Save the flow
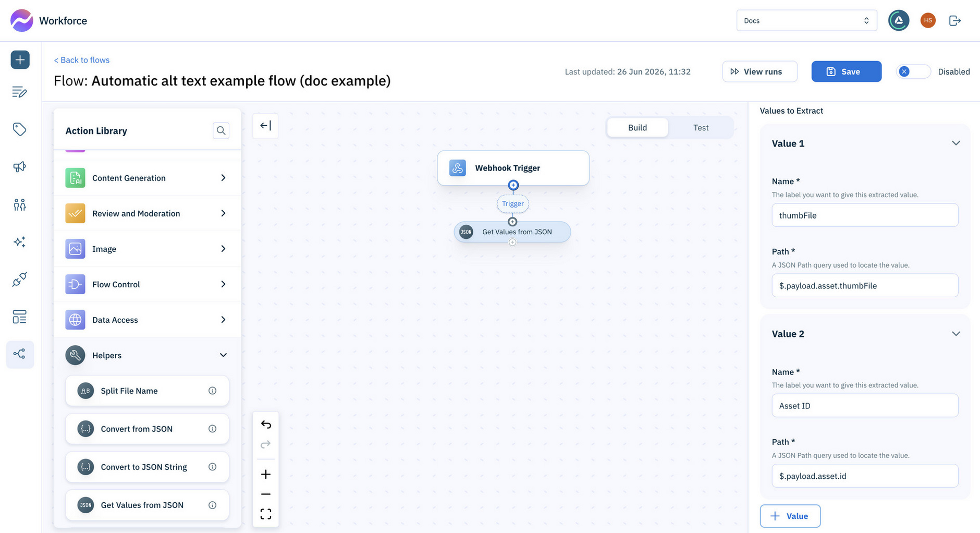Viewport: 980px width, 533px height. coord(846,71)
